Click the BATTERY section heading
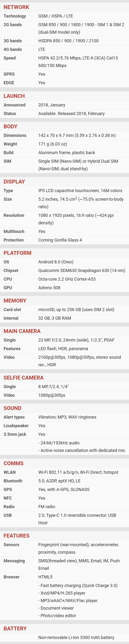Image resolution: width=129 pixels, height=644 pixels. [x=15, y=628]
